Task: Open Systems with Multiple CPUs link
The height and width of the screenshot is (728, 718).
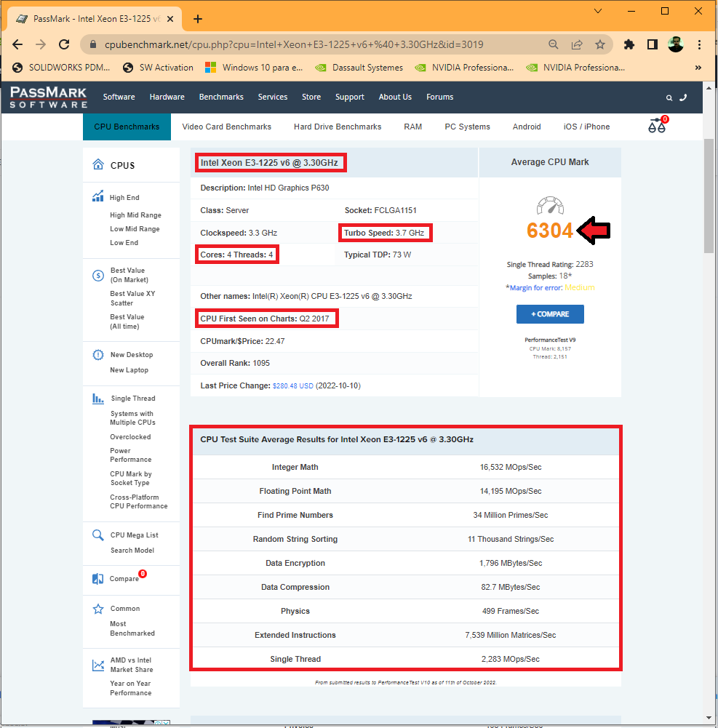Action: point(133,418)
